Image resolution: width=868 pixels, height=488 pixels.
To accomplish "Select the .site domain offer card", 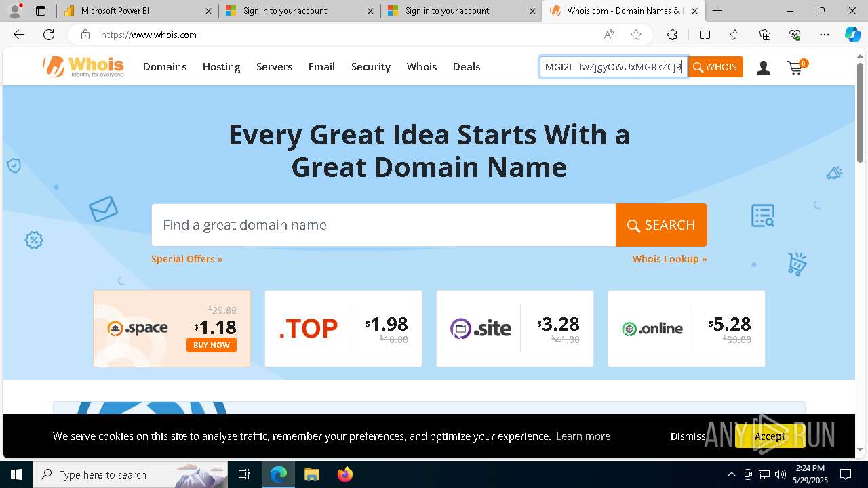I will click(x=515, y=329).
